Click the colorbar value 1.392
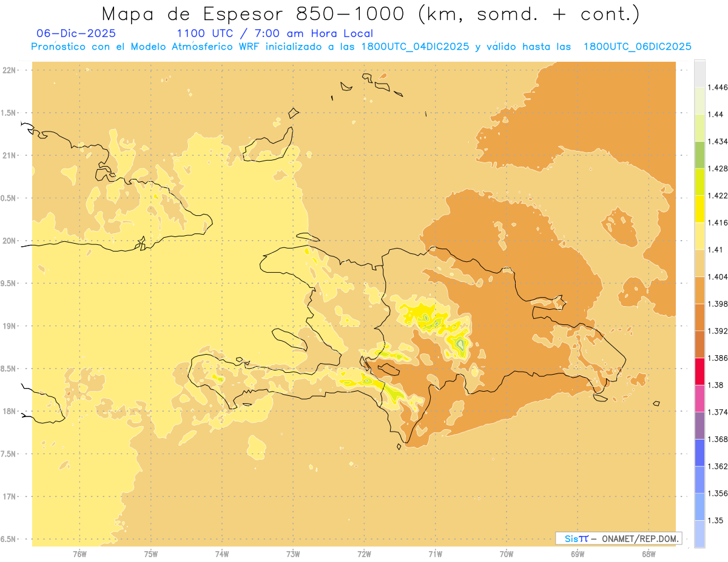728x562 pixels. coord(718,331)
